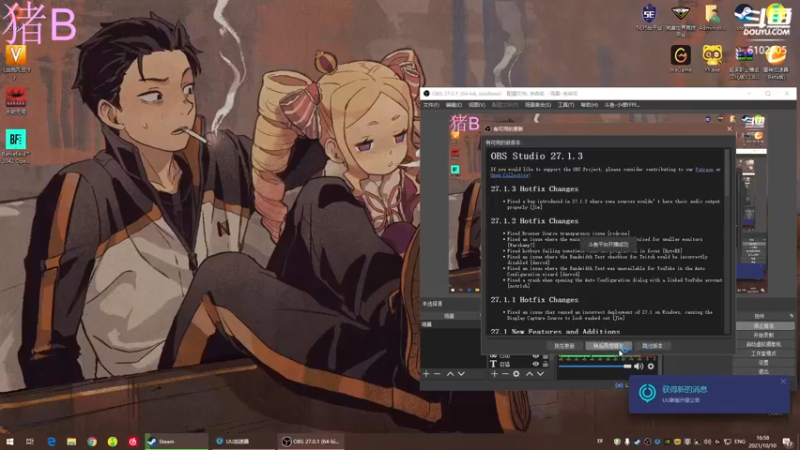This screenshot has height=450, width=800.
Task: Open the 工具(T) menu in OBS
Action: coord(565,105)
